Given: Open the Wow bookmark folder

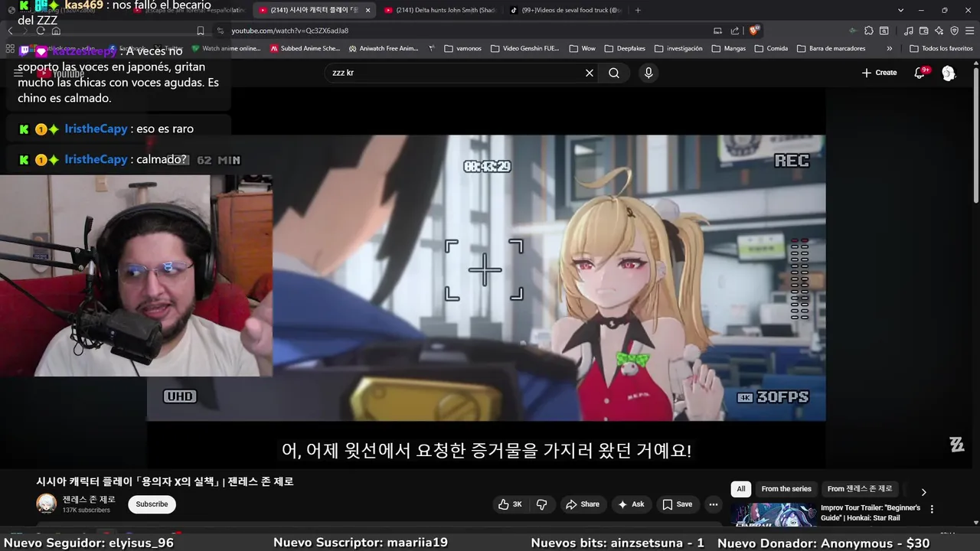Looking at the screenshot, I should click(582, 48).
